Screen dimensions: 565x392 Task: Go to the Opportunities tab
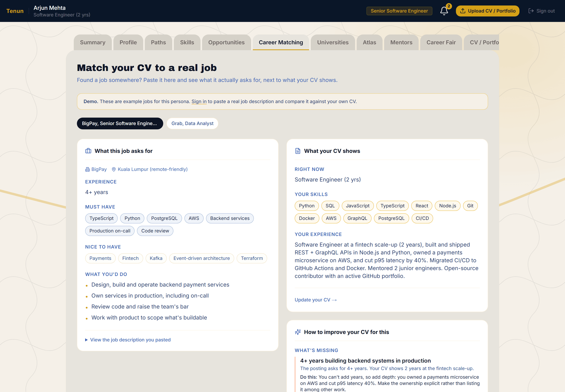click(226, 42)
